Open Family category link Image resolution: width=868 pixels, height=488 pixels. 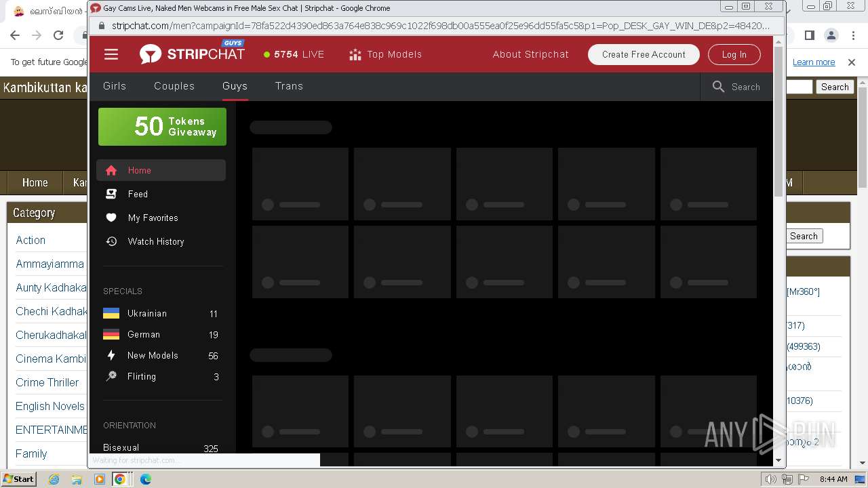[x=31, y=453]
